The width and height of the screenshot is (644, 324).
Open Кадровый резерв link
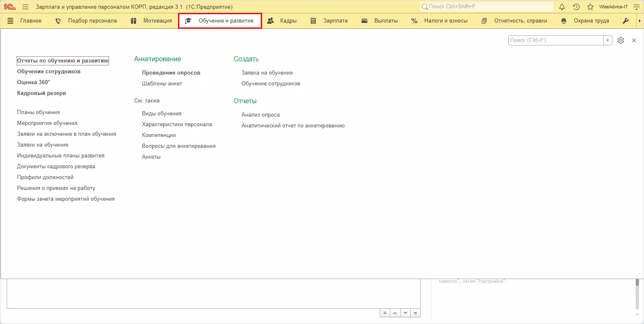pos(41,93)
